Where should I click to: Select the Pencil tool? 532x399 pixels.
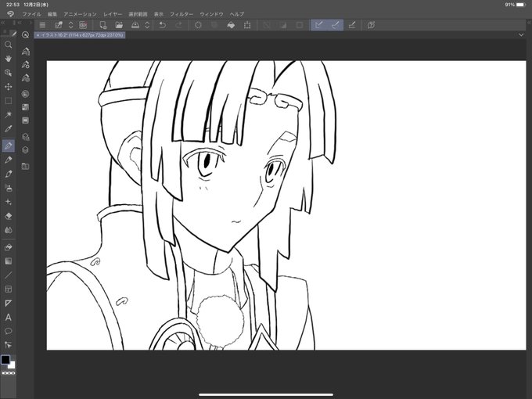click(x=9, y=160)
